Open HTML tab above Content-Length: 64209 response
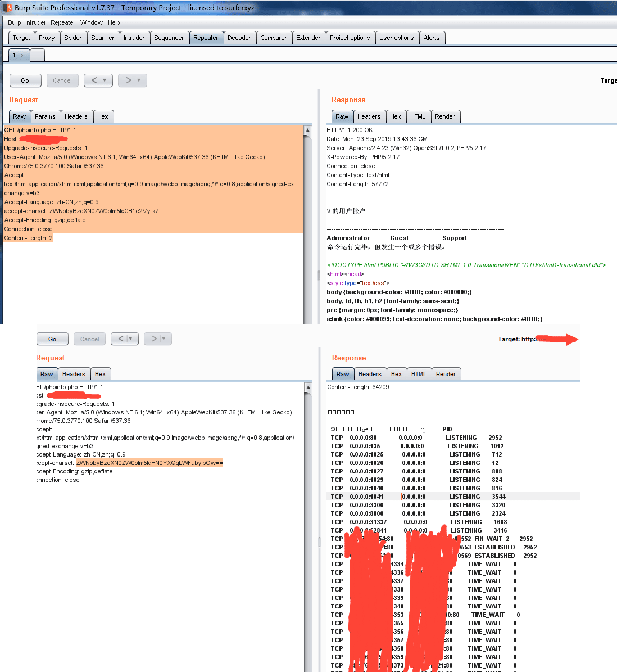 (418, 375)
